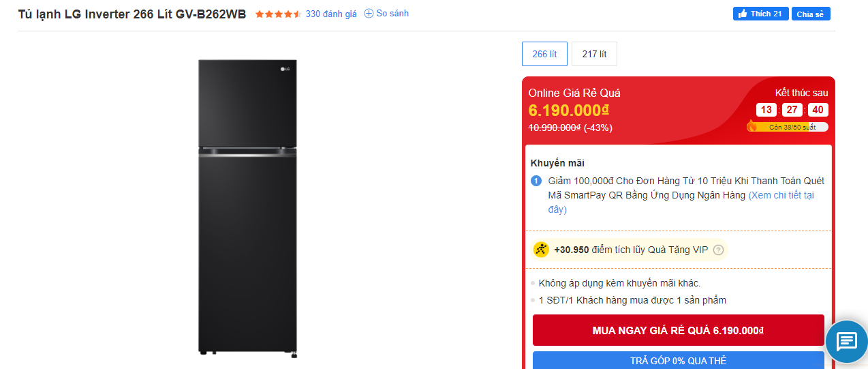
Task: Click the star rating icons
Action: pos(278,14)
